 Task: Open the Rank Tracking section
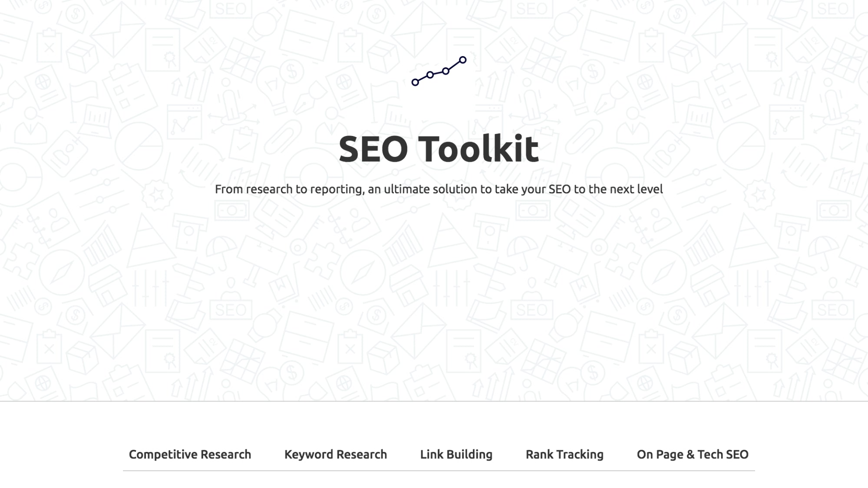tap(564, 454)
